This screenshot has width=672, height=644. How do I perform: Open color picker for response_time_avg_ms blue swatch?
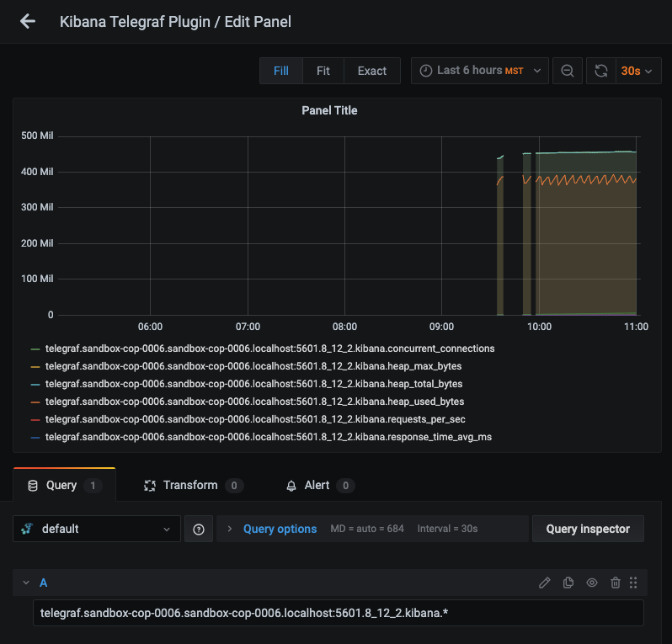tap(35, 438)
